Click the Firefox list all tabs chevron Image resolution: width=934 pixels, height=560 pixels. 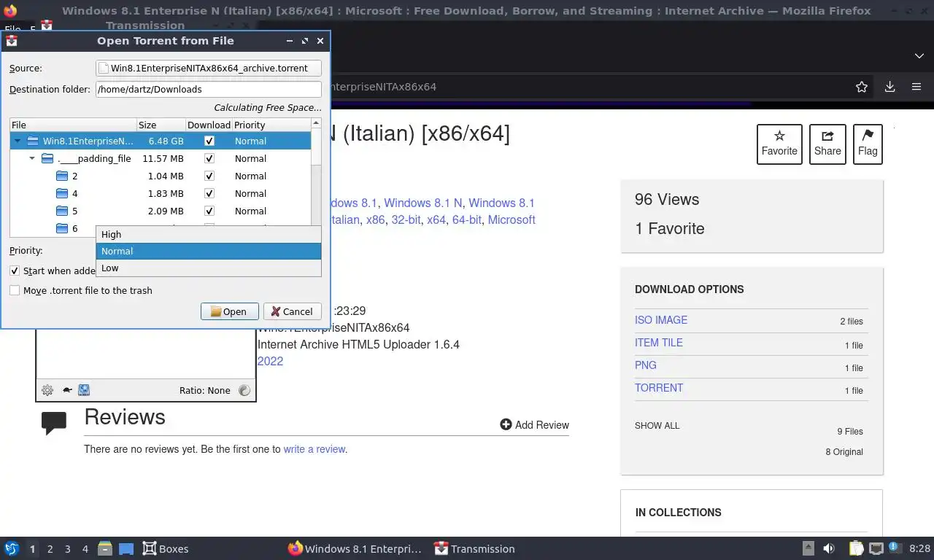click(919, 56)
